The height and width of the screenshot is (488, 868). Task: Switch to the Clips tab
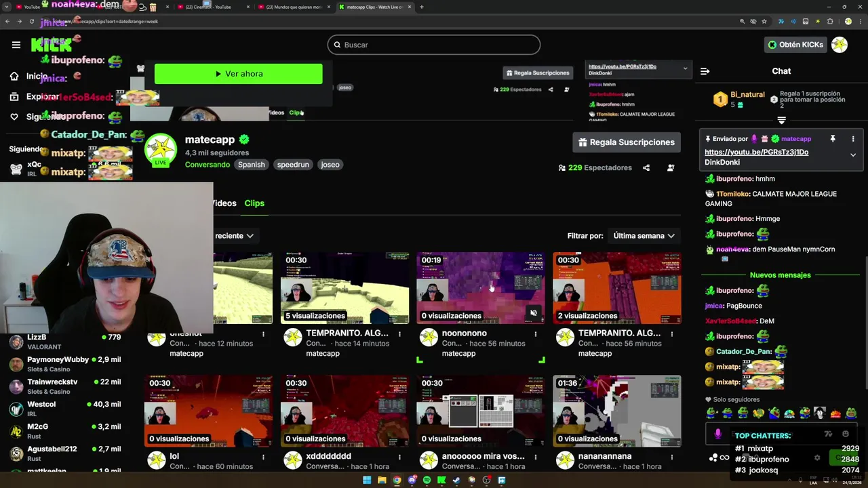pos(254,203)
